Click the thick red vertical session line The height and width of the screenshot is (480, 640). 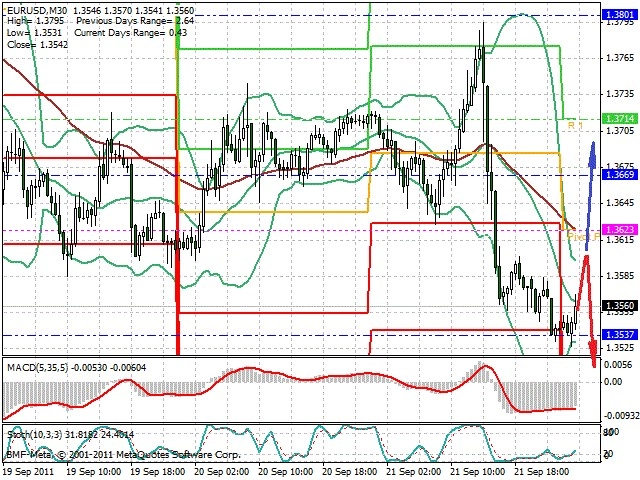178,257
